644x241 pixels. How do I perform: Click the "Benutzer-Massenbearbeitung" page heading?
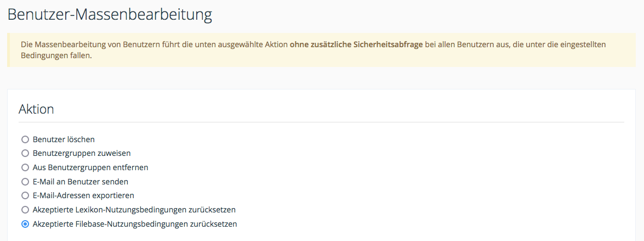pyautogui.click(x=110, y=14)
